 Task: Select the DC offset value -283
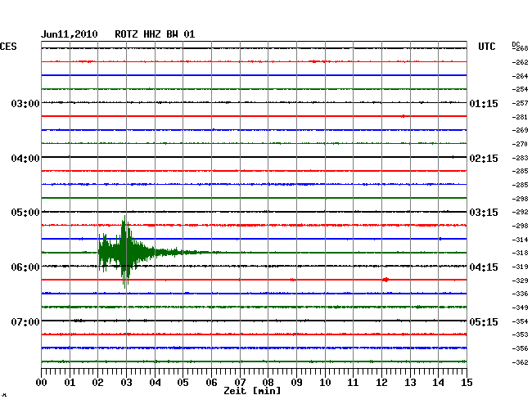click(520, 158)
